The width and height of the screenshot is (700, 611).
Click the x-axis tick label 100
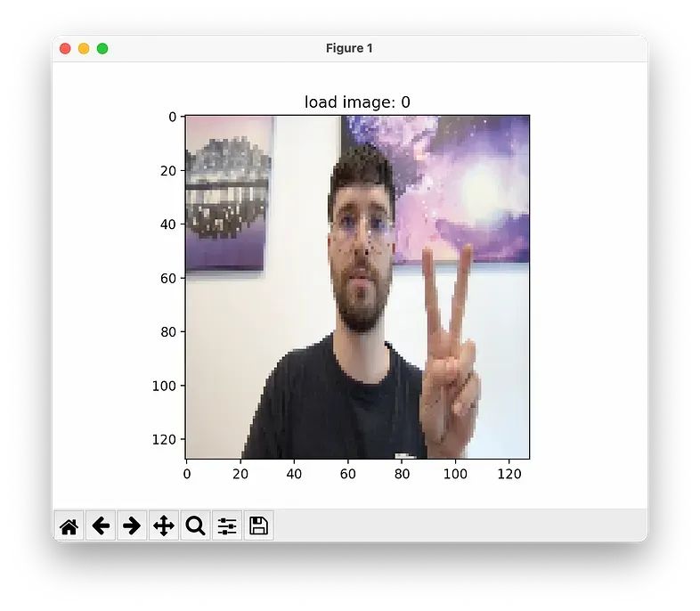[x=455, y=474]
